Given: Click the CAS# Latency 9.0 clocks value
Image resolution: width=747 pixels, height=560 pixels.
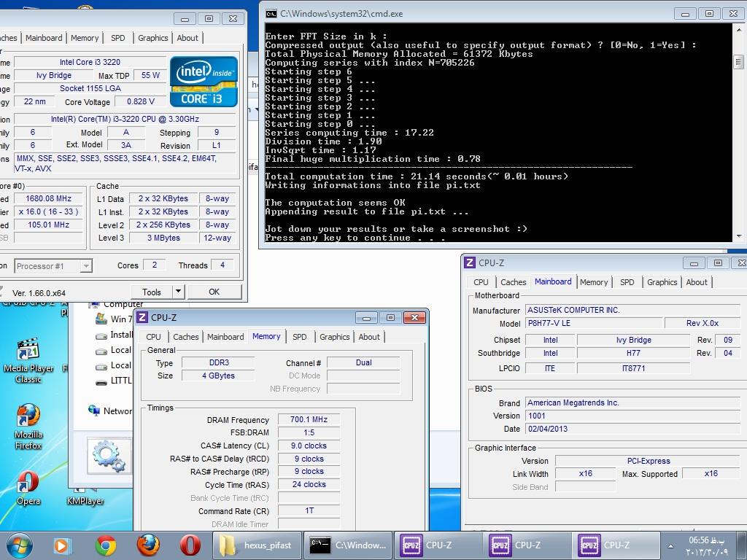Looking at the screenshot, I should coord(309,446).
